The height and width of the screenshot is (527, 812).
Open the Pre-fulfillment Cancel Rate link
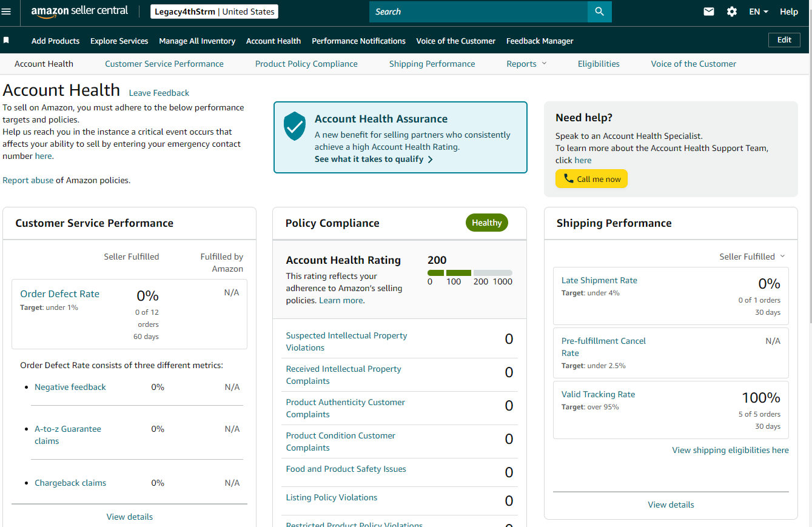tap(603, 347)
